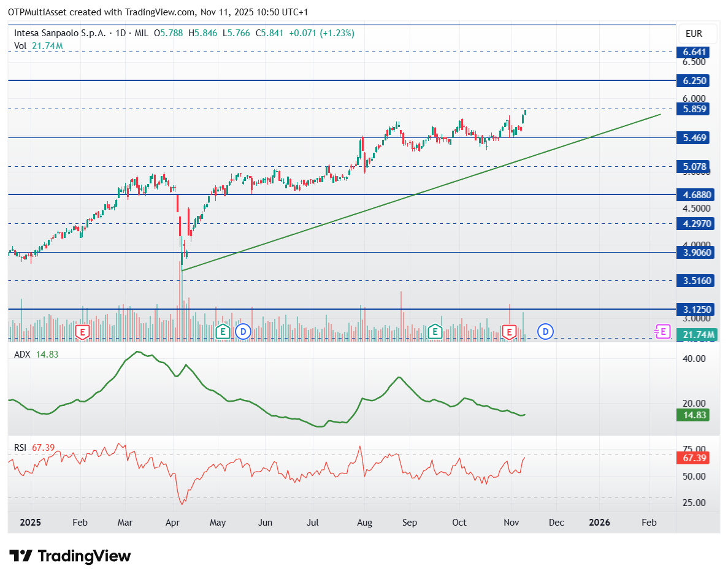Select the ADX indicator legend title
Image resolution: width=728 pixels, height=579 pixels.
pos(22,355)
